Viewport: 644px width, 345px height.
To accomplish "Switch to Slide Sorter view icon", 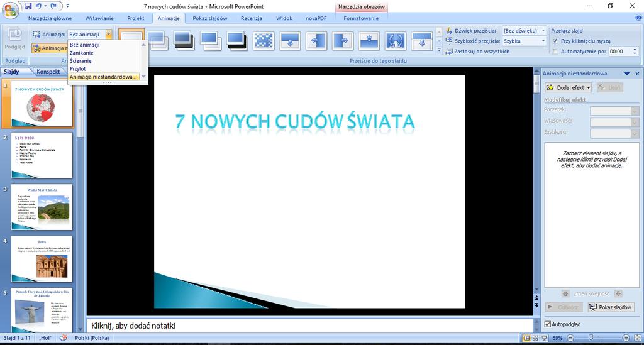I will tap(536, 338).
